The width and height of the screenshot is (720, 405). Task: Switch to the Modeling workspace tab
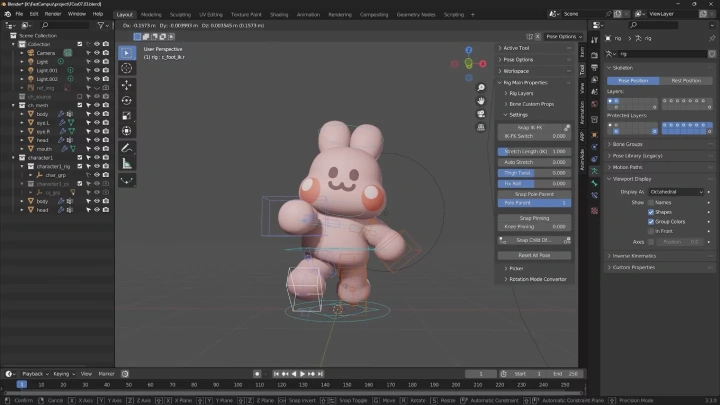(x=151, y=15)
